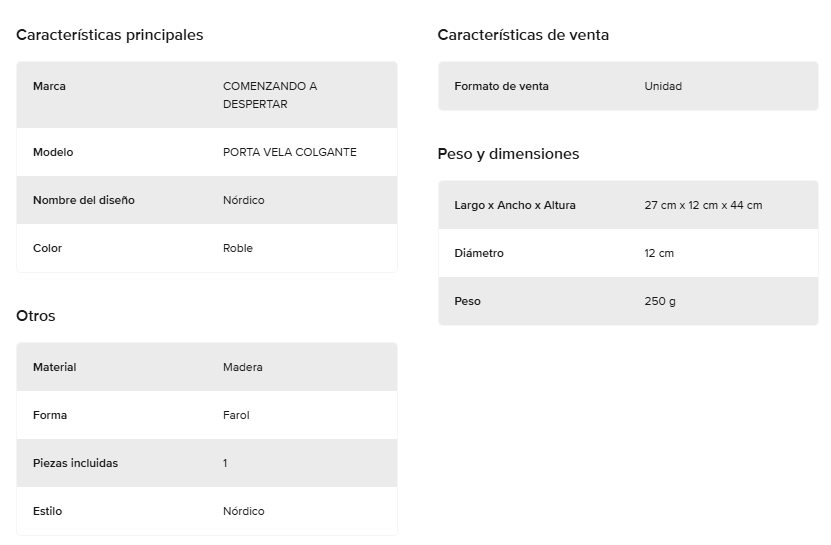
Task: Click the Otros section heading
Action: point(36,316)
